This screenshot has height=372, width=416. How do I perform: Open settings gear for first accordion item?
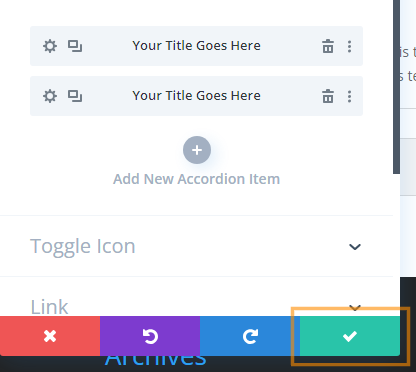pyautogui.click(x=50, y=46)
